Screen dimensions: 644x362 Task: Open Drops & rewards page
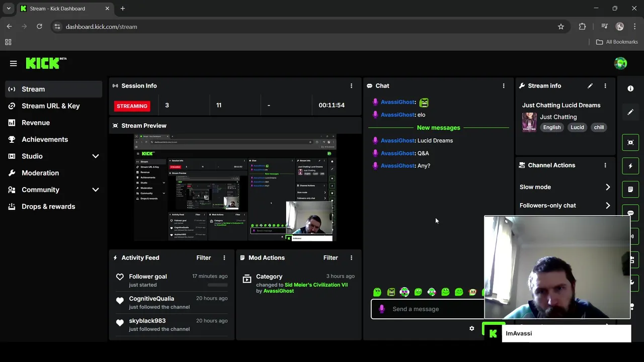(53, 207)
